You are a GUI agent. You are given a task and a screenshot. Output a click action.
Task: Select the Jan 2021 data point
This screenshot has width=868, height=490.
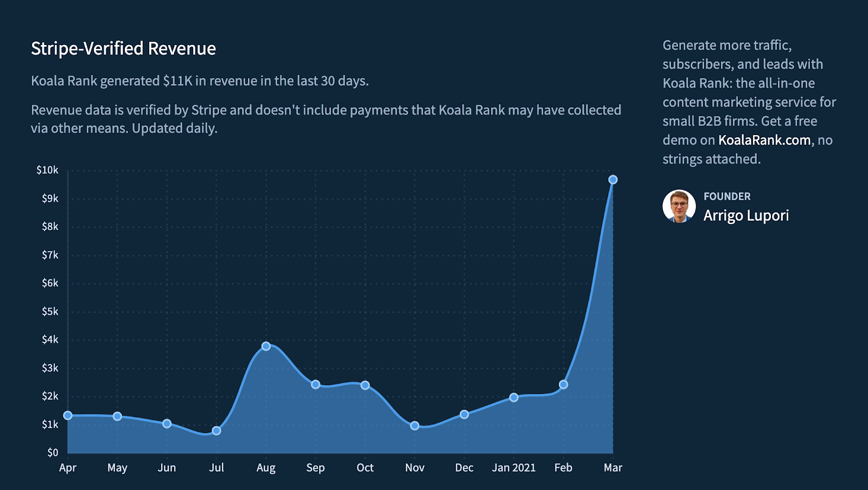coord(514,398)
